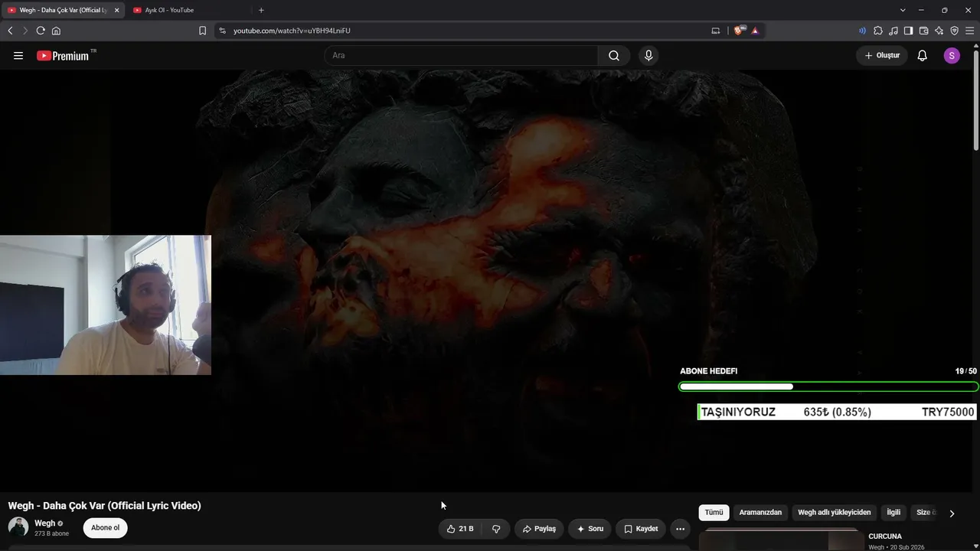Open Brave Rewards triangle icon
The width and height of the screenshot is (980, 551).
tap(755, 31)
